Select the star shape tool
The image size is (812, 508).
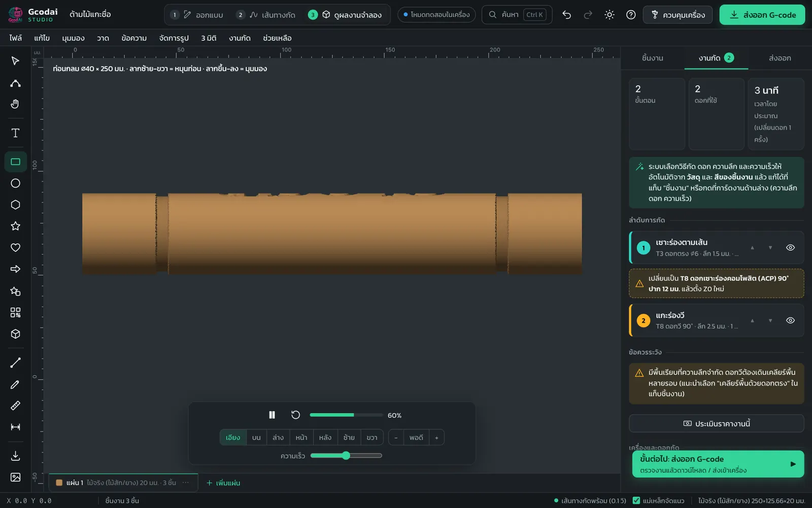pyautogui.click(x=15, y=226)
